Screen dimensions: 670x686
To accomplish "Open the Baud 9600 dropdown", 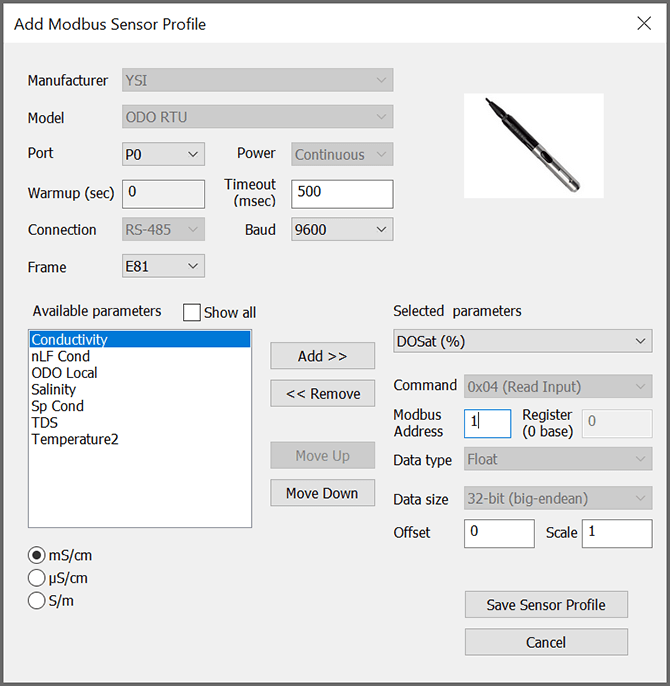I will (x=342, y=229).
